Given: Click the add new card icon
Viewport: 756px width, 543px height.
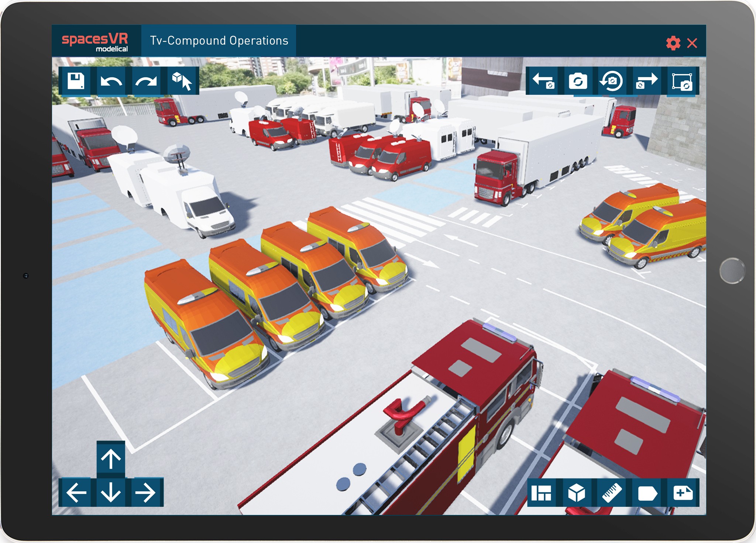Looking at the screenshot, I should point(683,492).
